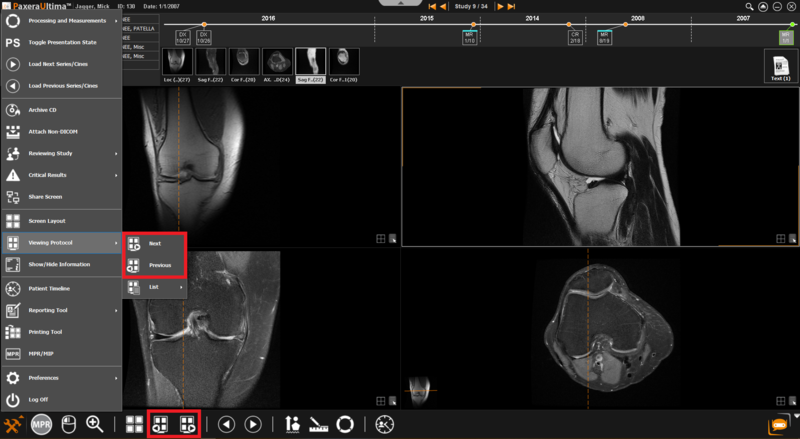Expand Processing and Measurements submenu

click(60, 20)
